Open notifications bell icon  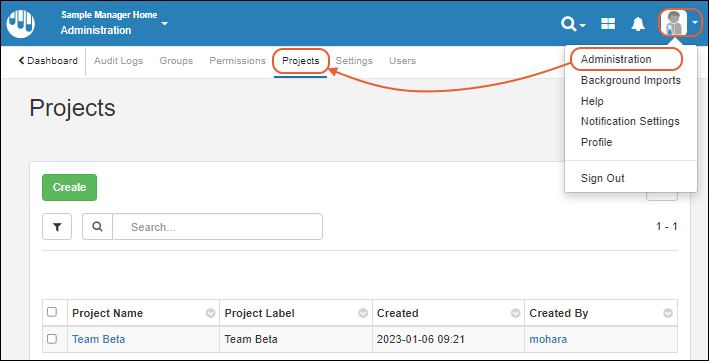[638, 24]
